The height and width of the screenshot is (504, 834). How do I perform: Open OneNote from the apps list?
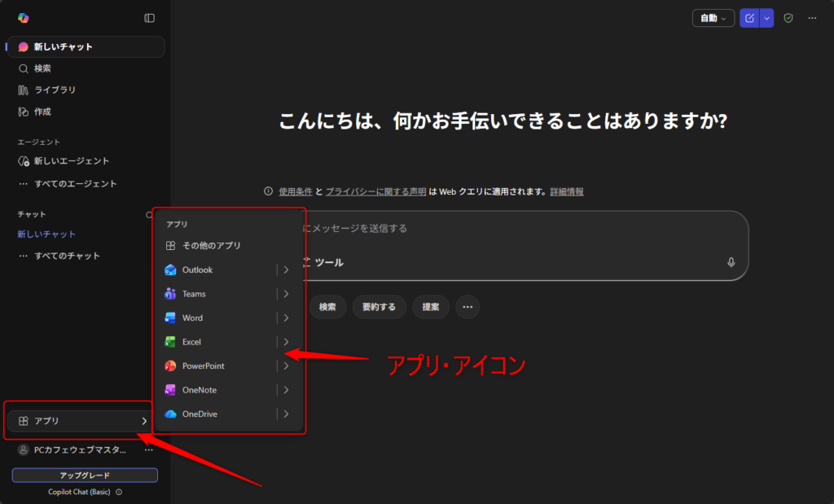(170, 390)
